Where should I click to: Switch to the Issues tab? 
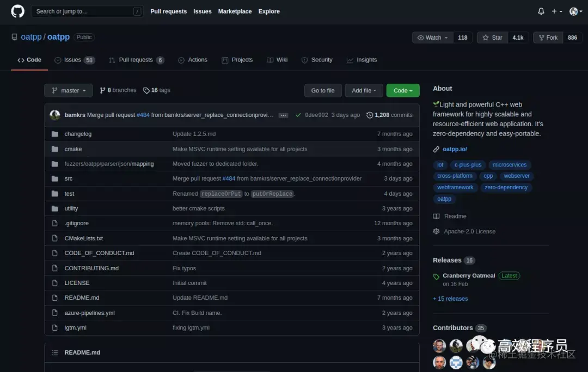tap(74, 60)
